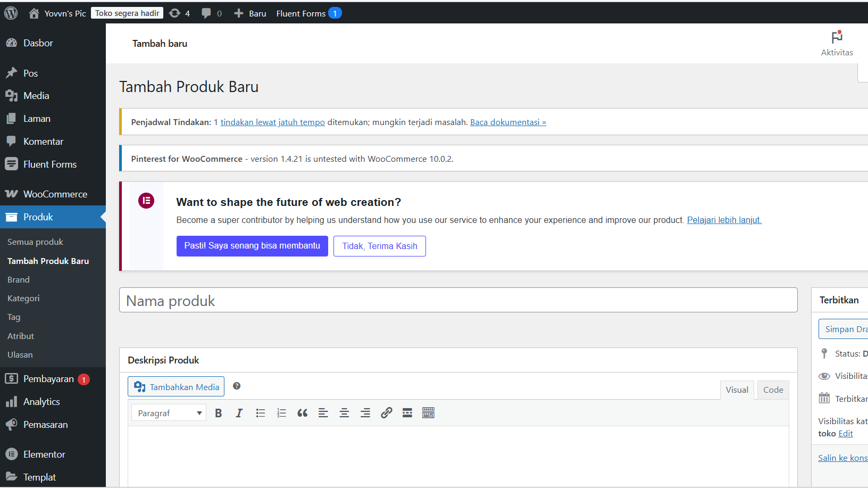868x488 pixels.
Task: Apply blockquote formatting
Action: pyautogui.click(x=302, y=413)
